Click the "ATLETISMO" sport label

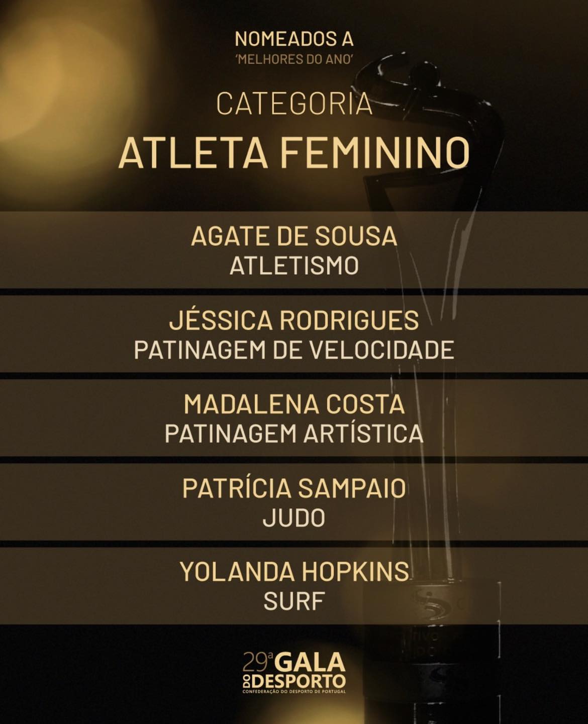294,266
